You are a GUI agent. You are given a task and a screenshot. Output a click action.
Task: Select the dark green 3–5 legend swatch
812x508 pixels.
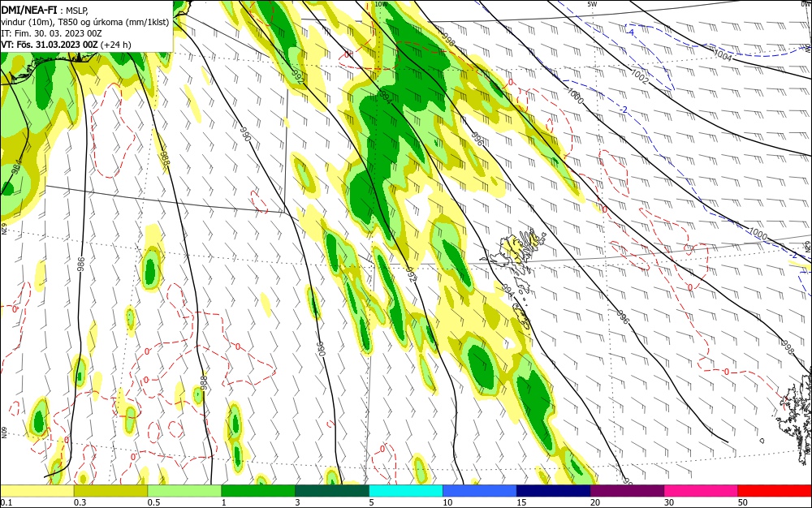click(x=332, y=491)
